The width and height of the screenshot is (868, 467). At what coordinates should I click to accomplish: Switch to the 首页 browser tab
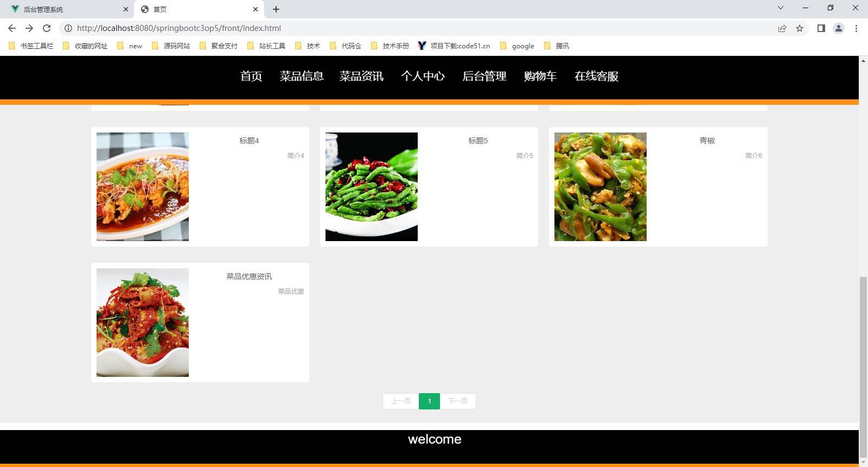(199, 9)
